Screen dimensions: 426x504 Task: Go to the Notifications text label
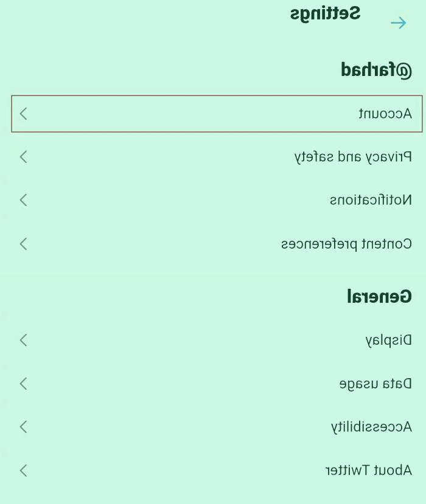point(371,200)
